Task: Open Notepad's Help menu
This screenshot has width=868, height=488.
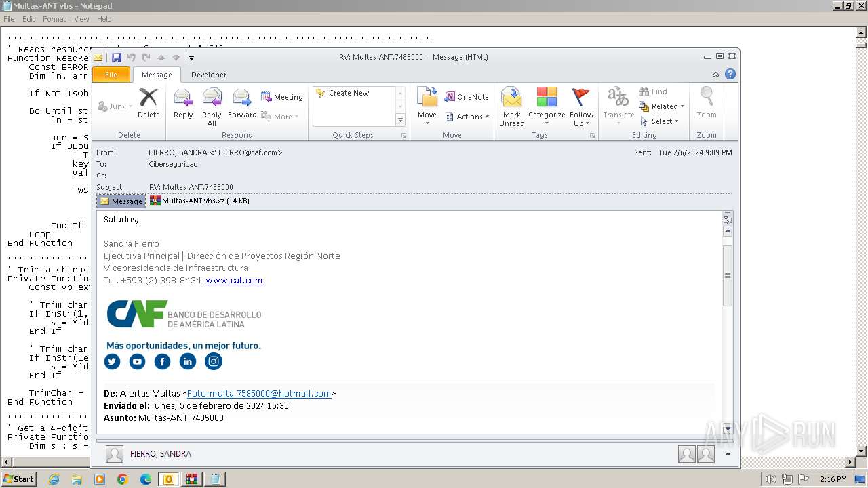Action: (x=104, y=19)
